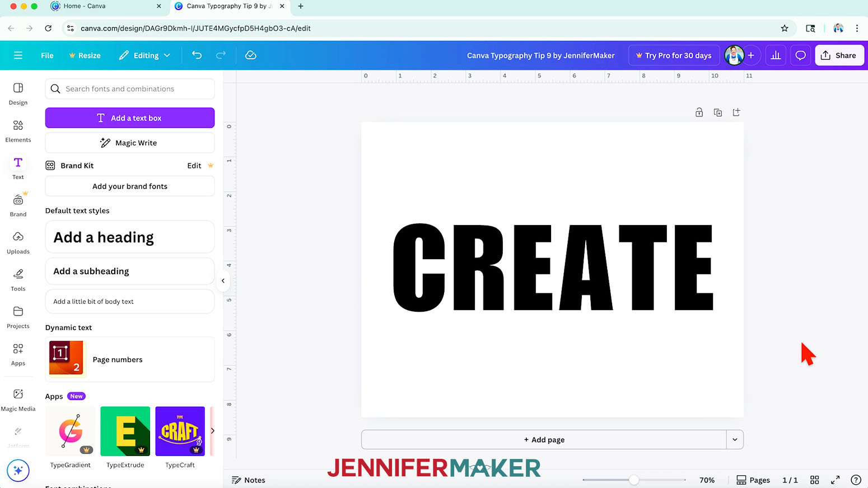Add collaborator with plus icon
The height and width of the screenshot is (488, 868).
751,55
